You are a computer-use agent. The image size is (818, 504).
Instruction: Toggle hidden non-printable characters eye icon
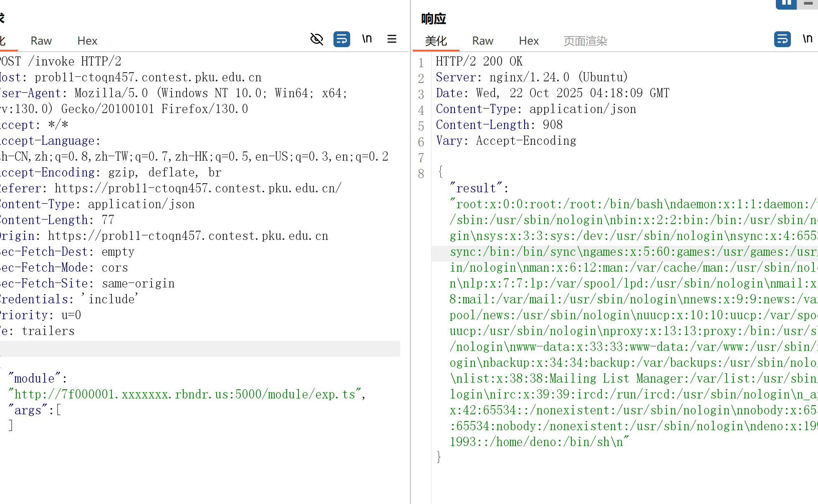click(x=317, y=39)
